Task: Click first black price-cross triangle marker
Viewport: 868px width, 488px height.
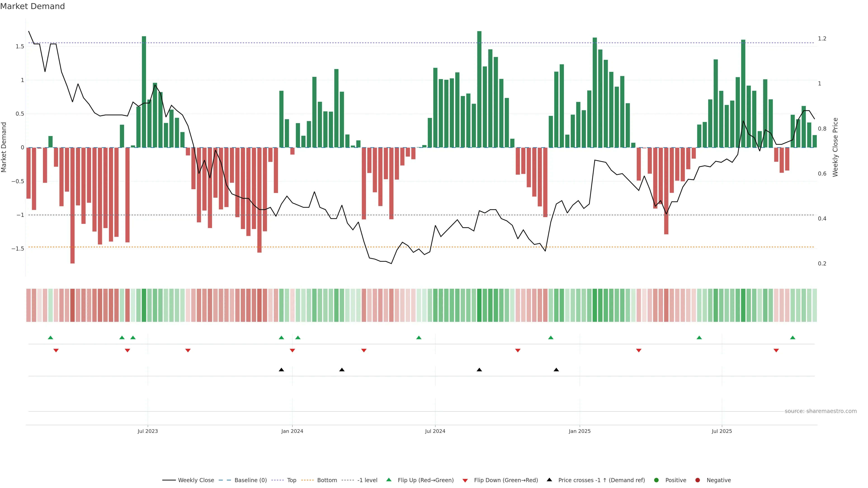Action: point(281,370)
